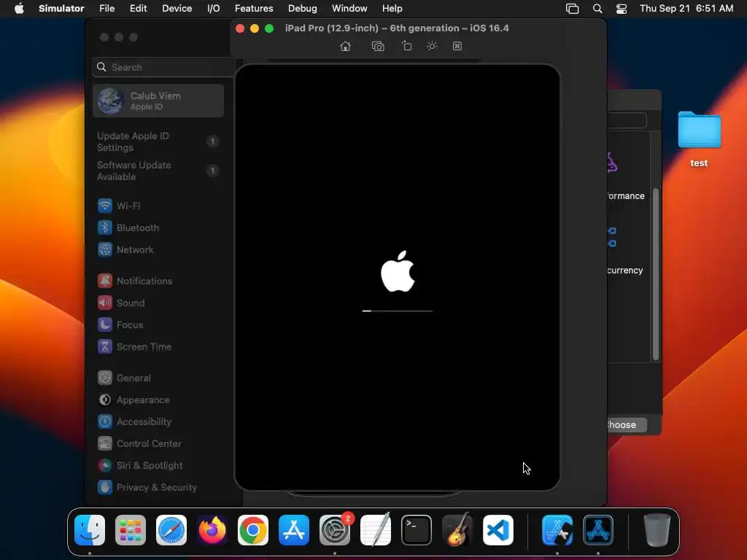Click the Search field in System Settings
The height and width of the screenshot is (560, 747).
(163, 67)
